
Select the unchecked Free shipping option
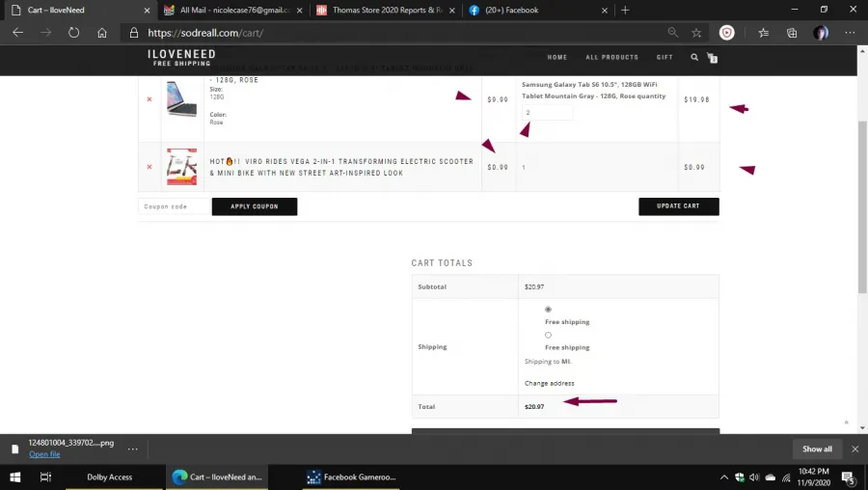point(548,335)
